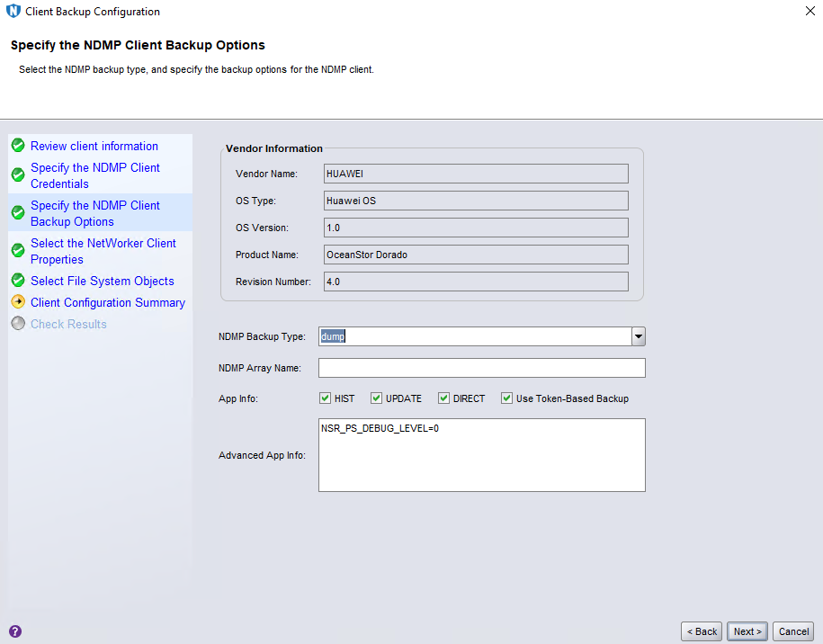
Task: Close the Client Backup Configuration window
Action: point(810,11)
